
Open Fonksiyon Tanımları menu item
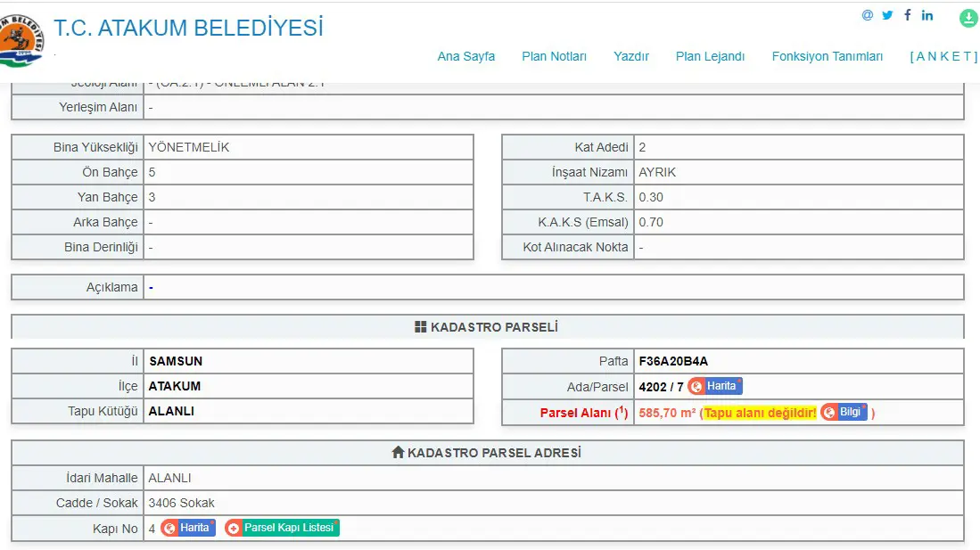point(828,56)
